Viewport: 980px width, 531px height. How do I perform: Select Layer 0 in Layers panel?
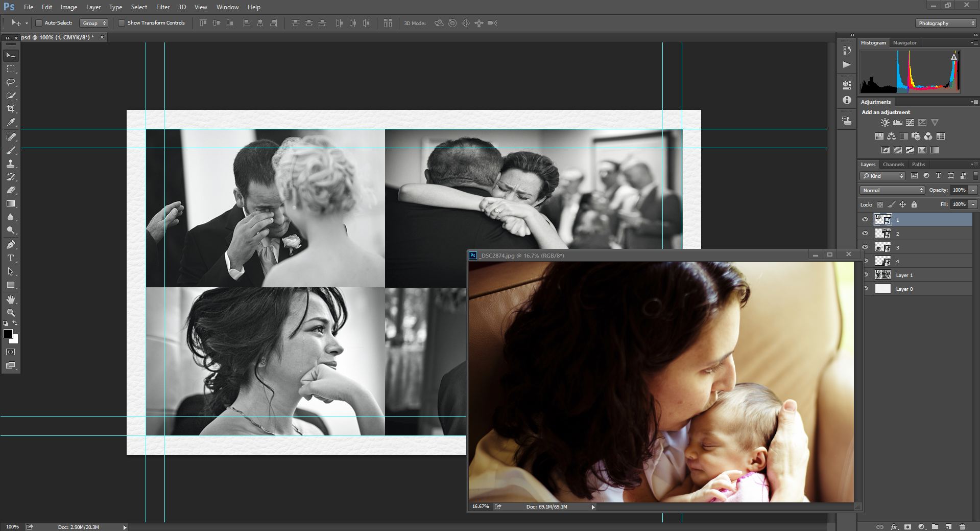(904, 289)
